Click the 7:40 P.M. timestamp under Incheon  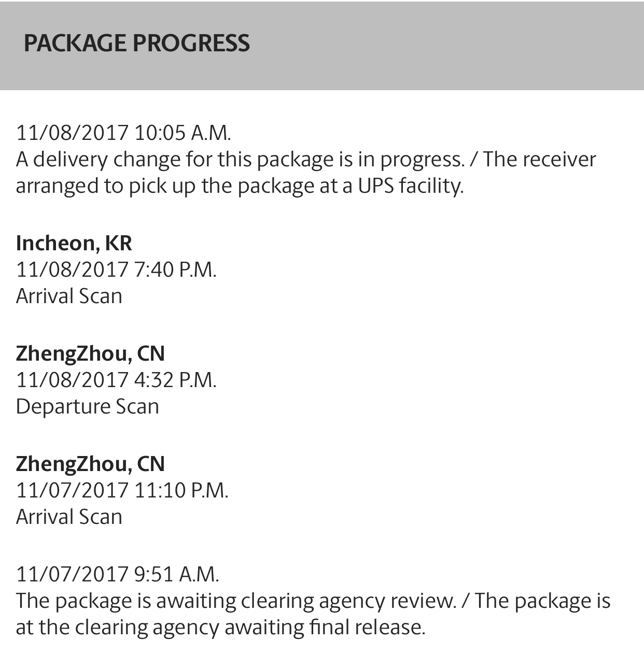116,269
